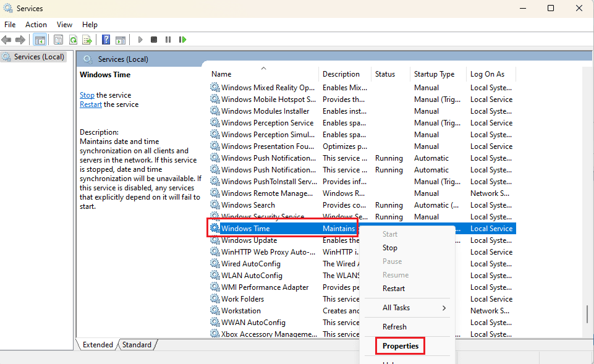This screenshot has width=594, height=364.
Task: Toggle Show/Hide Console Tree toolbar icon
Action: click(40, 40)
